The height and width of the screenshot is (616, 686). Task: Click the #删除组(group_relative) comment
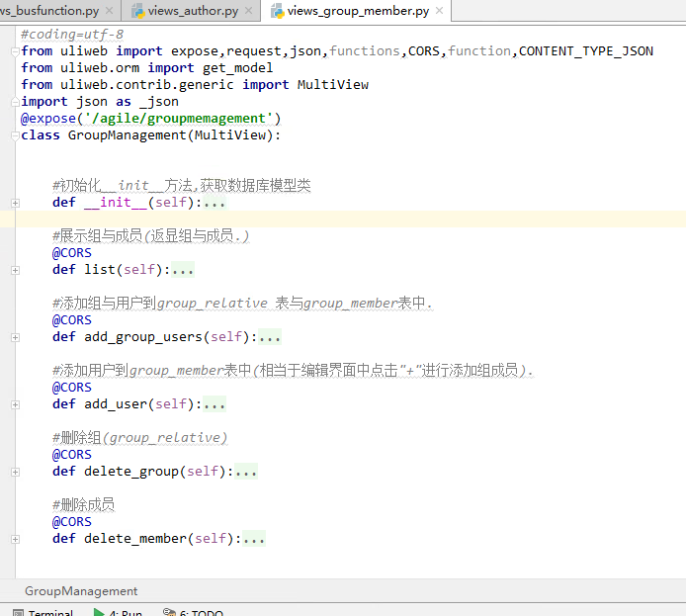(x=140, y=437)
